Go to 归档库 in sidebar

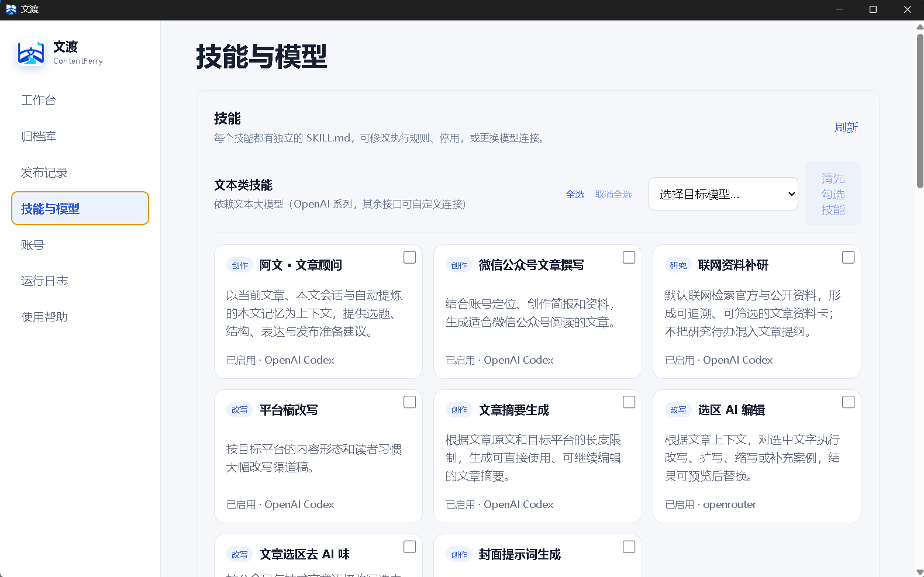point(80,136)
